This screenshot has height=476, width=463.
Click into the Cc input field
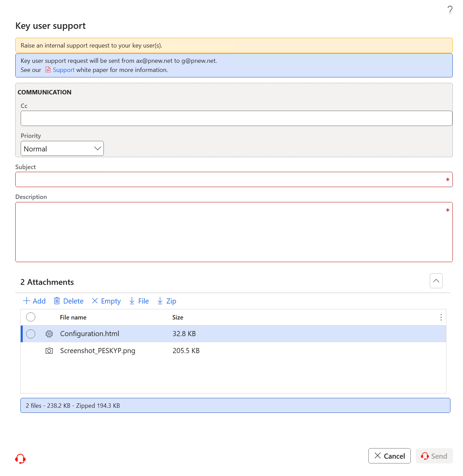(x=236, y=118)
